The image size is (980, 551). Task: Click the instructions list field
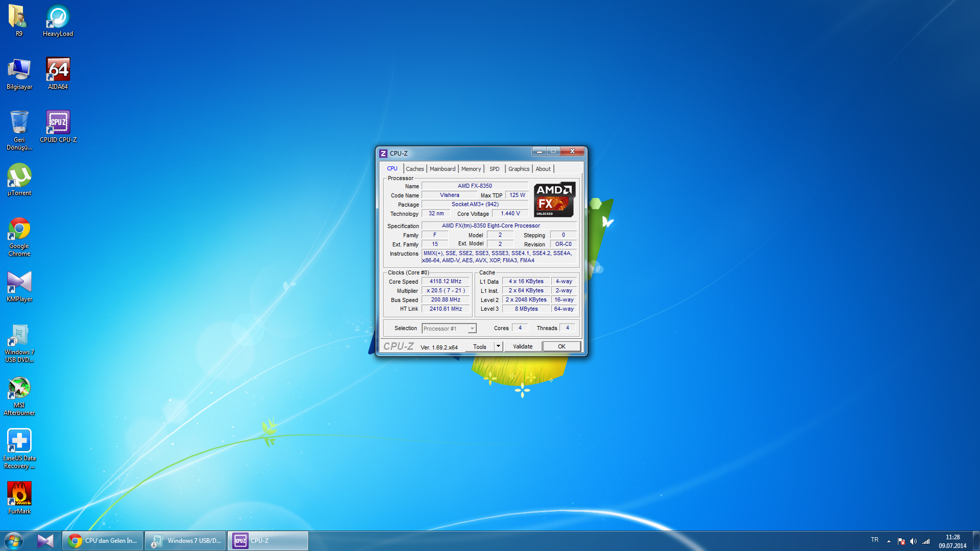pyautogui.click(x=499, y=257)
